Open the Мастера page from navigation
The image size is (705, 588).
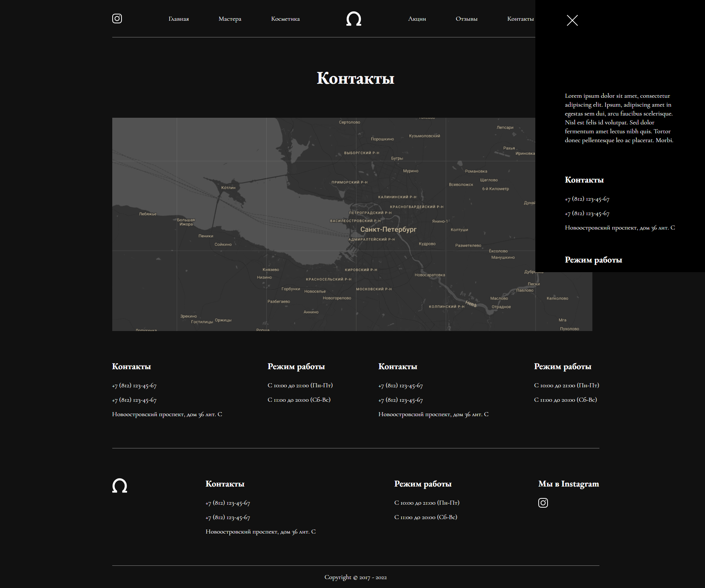tap(230, 19)
